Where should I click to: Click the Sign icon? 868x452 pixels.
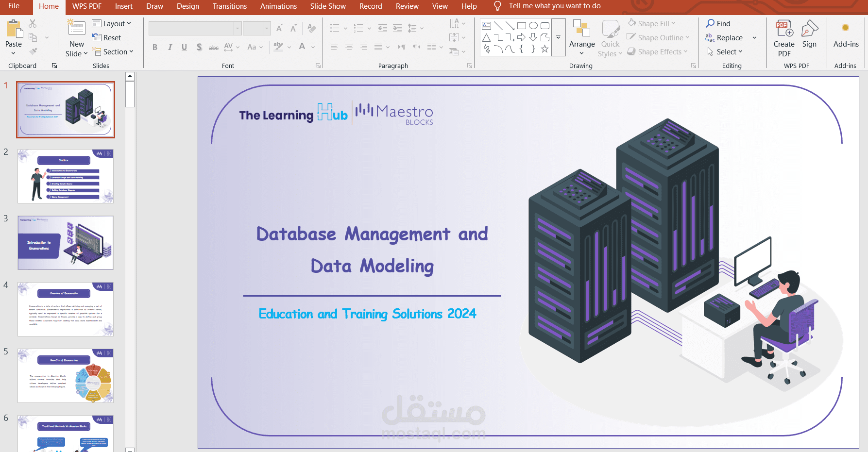[809, 29]
